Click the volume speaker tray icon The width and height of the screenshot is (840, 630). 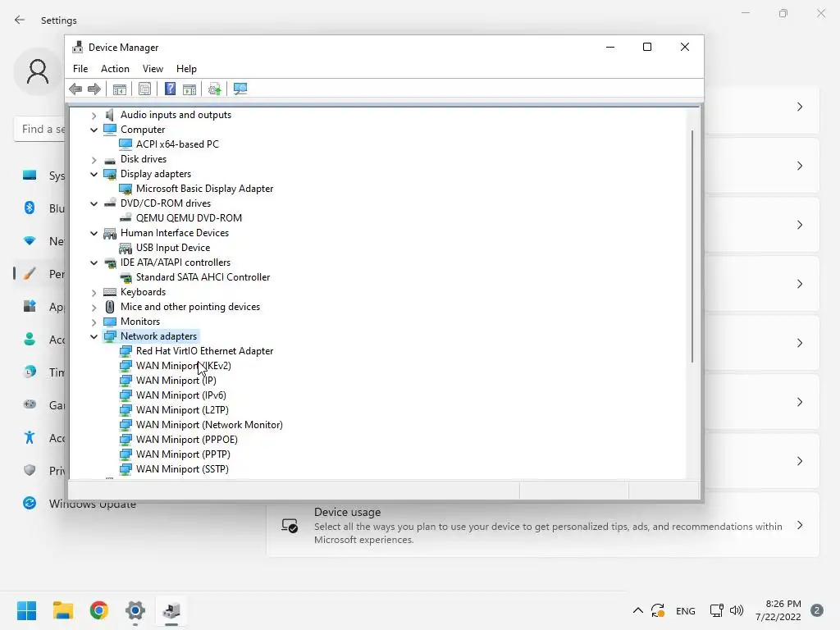tap(737, 610)
